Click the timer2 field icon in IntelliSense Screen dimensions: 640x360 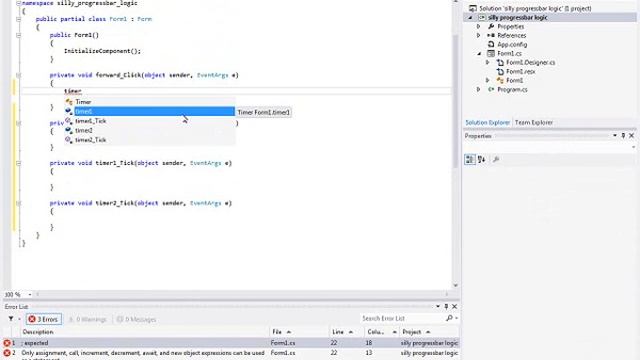pos(69,130)
